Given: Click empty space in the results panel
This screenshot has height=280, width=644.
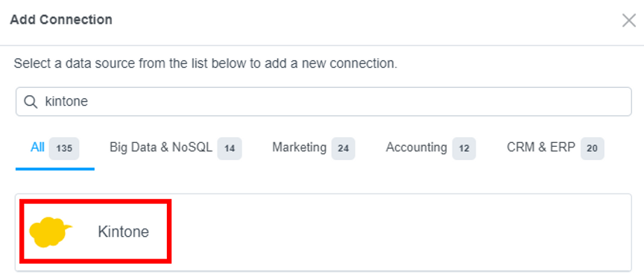Looking at the screenshot, I should click(x=400, y=232).
